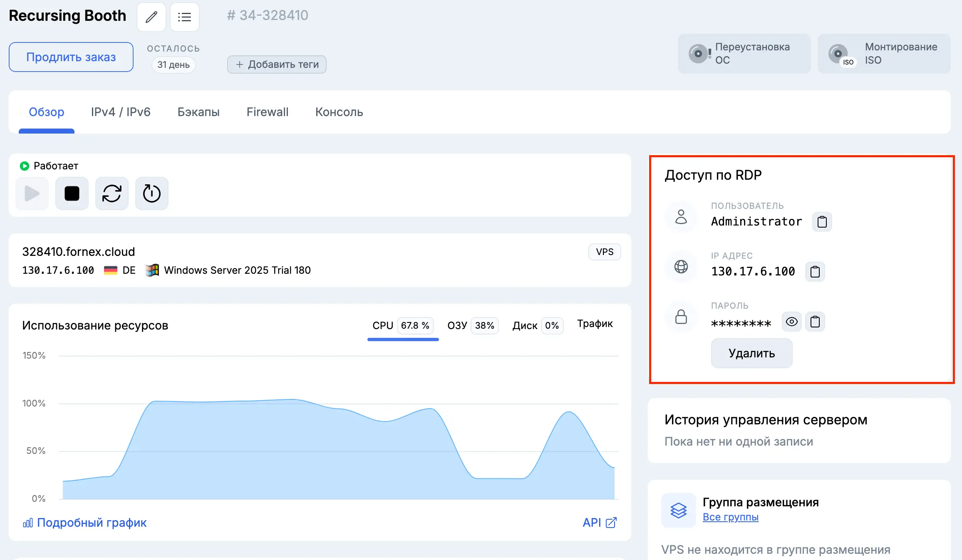
Task: Click the Recursing Booth server title
Action: tap(67, 15)
